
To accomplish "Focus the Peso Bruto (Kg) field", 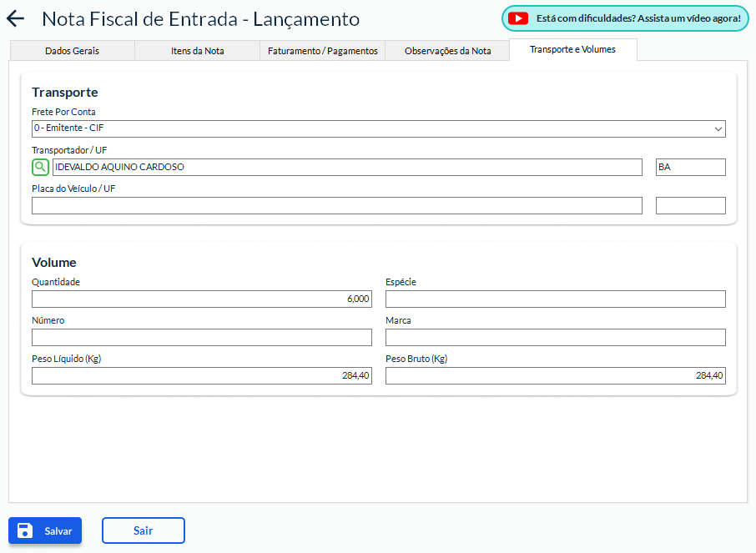I will coord(555,375).
